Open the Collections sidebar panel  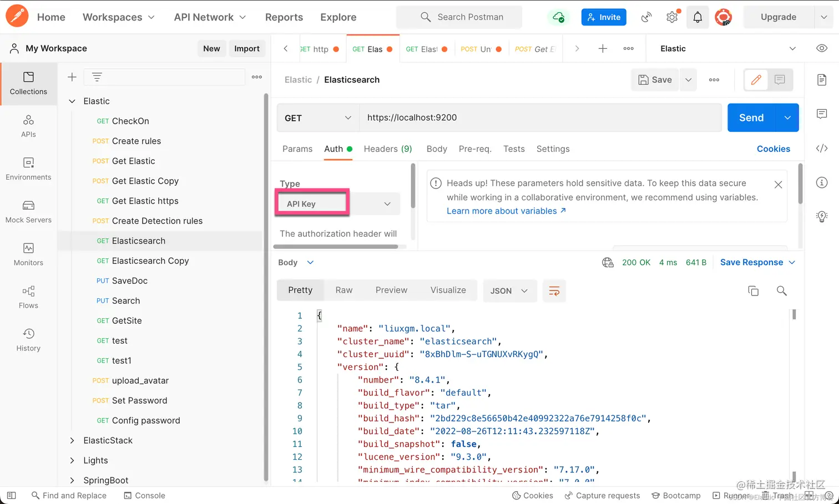[28, 83]
